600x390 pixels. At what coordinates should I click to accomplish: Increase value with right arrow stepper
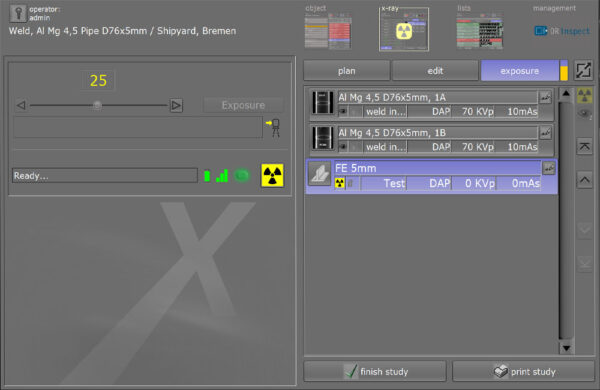(x=176, y=105)
